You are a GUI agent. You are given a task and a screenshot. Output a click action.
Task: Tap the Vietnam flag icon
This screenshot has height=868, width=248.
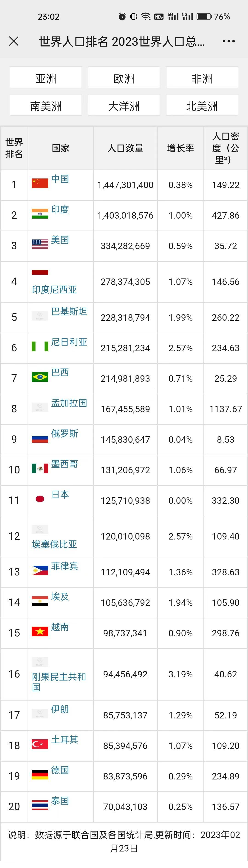[x=40, y=632]
